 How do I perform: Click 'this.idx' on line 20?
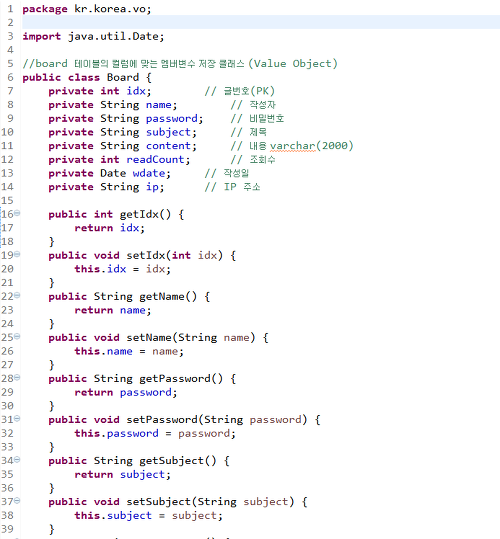(x=100, y=269)
